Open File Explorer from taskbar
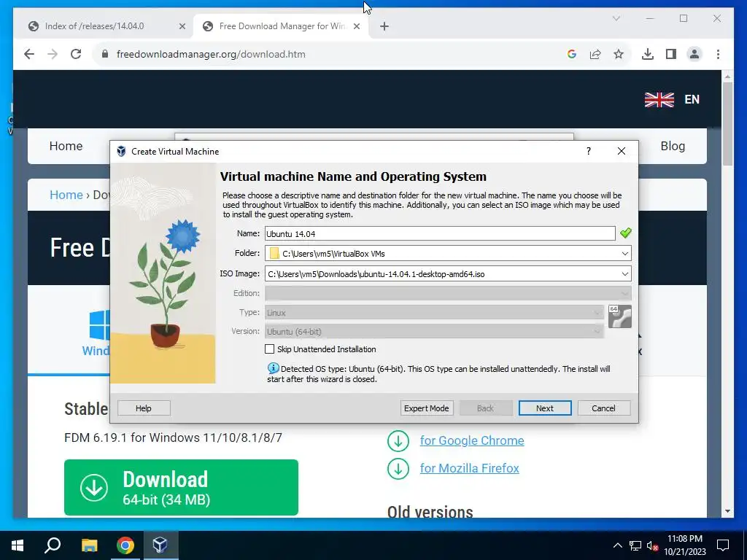This screenshot has width=747, height=560. (x=89, y=545)
